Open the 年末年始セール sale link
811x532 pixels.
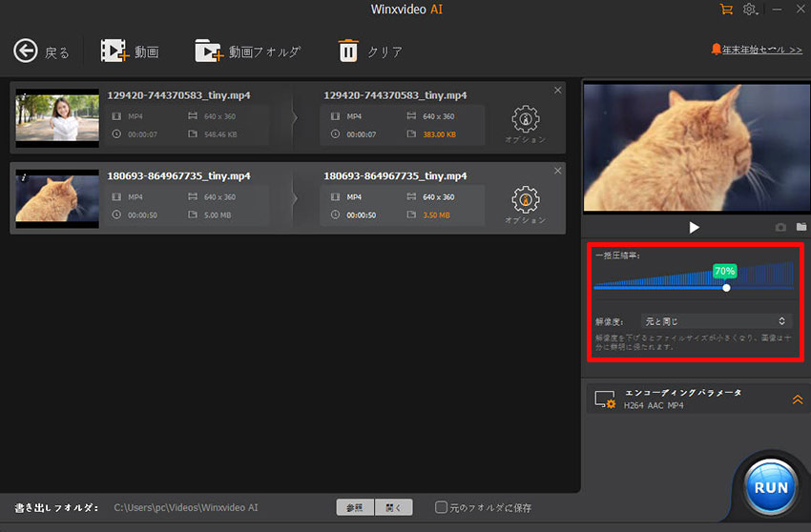pos(756,50)
